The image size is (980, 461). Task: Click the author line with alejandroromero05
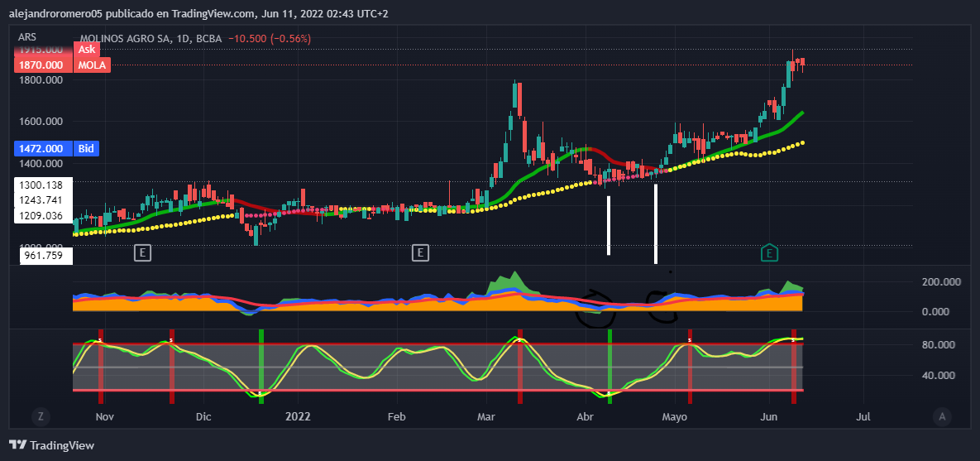coord(198,14)
